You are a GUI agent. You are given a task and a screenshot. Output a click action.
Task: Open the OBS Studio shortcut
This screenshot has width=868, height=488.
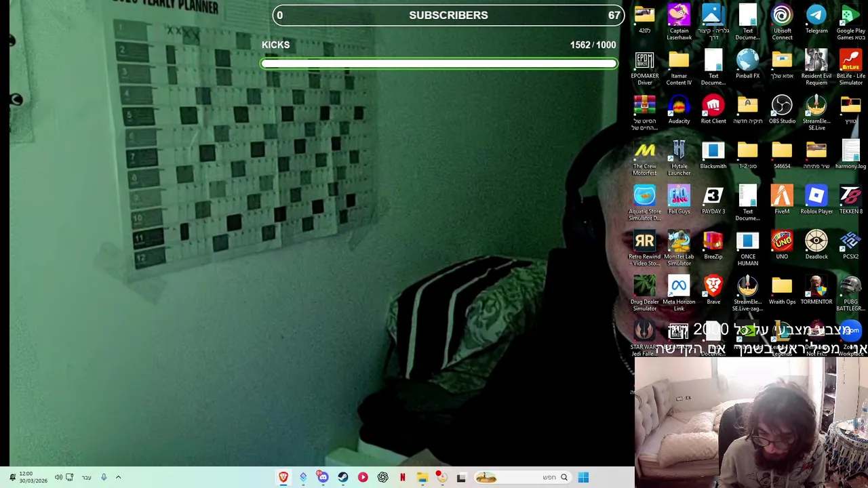782,110
